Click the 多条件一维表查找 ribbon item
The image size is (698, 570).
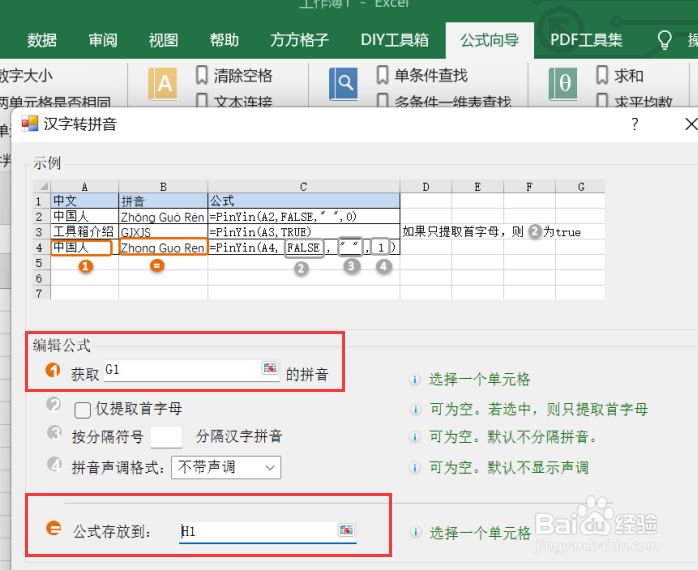tap(453, 102)
